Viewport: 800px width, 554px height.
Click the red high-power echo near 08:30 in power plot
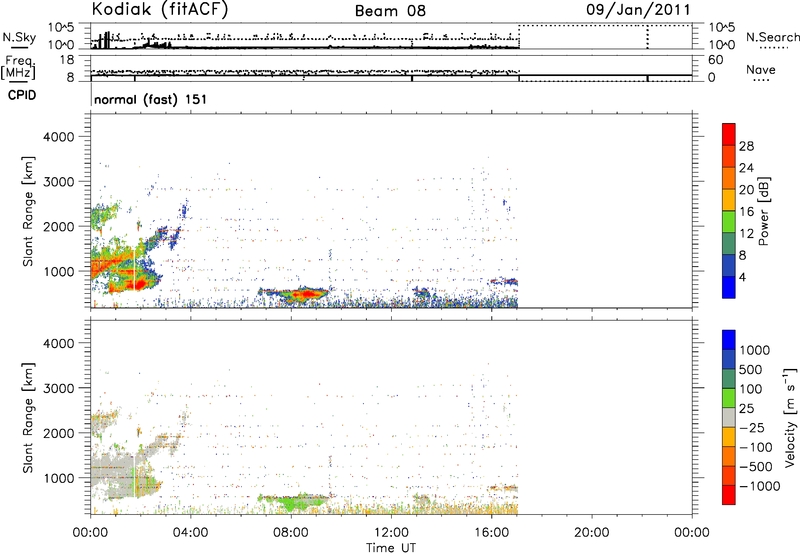click(305, 294)
